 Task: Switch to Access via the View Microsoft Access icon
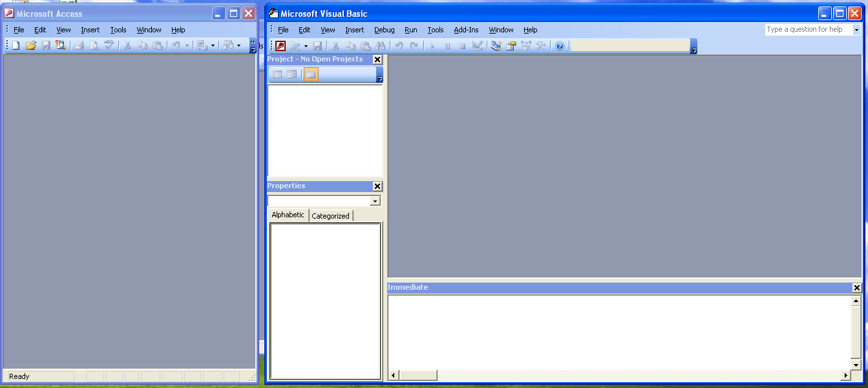[x=281, y=45]
